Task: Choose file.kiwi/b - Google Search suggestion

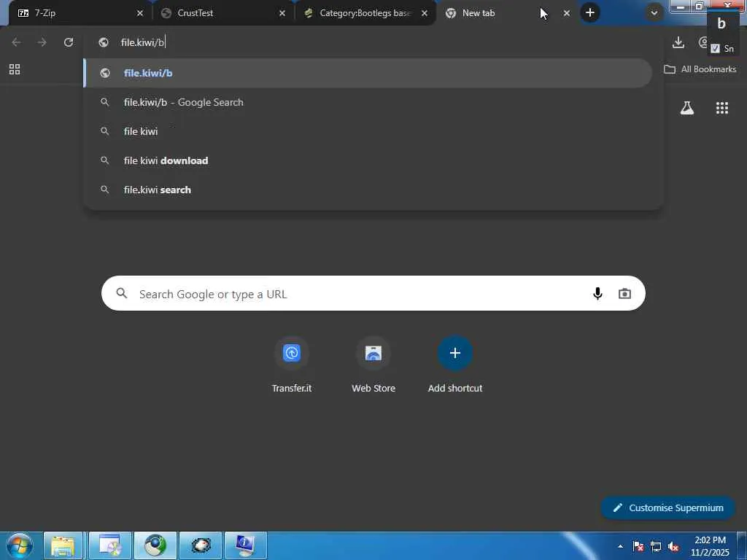Action: point(368,102)
